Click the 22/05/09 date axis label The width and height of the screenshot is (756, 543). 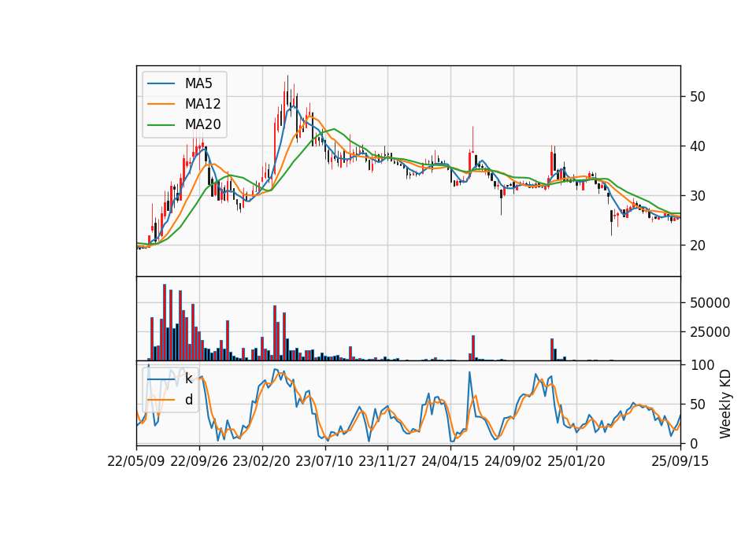[x=136, y=461]
